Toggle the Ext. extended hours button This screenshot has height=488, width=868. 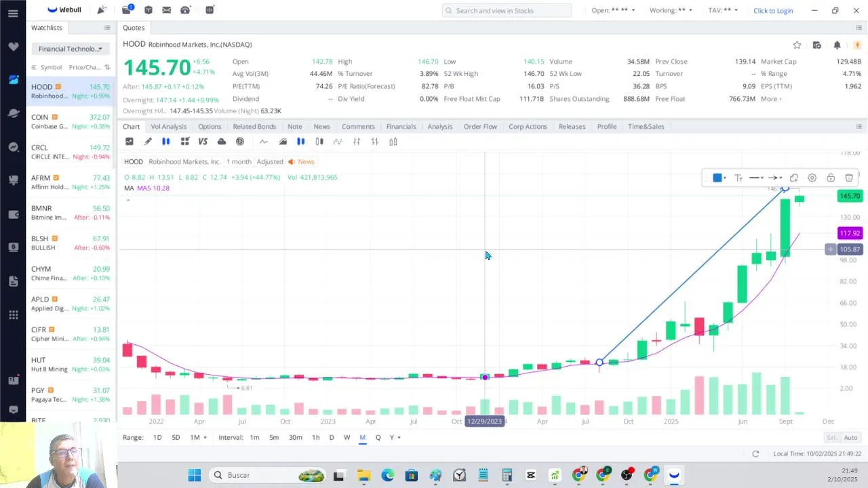pyautogui.click(x=831, y=437)
